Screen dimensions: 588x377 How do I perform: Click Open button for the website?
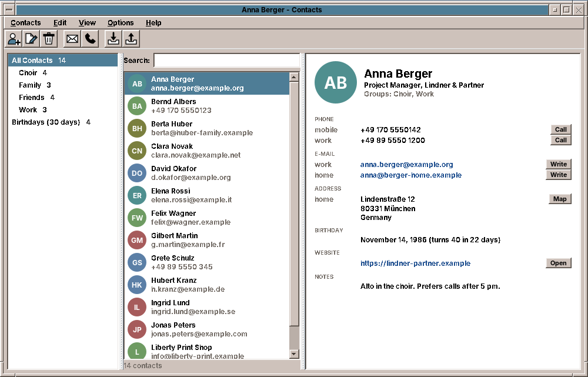point(559,263)
